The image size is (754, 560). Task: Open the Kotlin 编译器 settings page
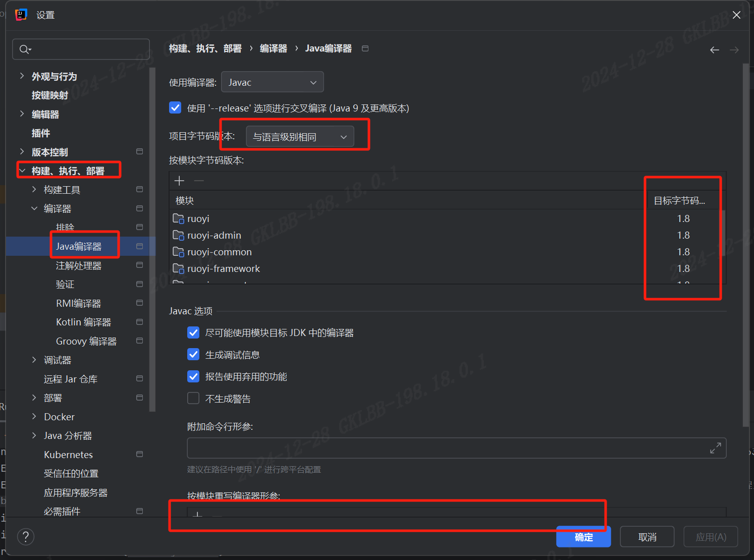tap(83, 322)
